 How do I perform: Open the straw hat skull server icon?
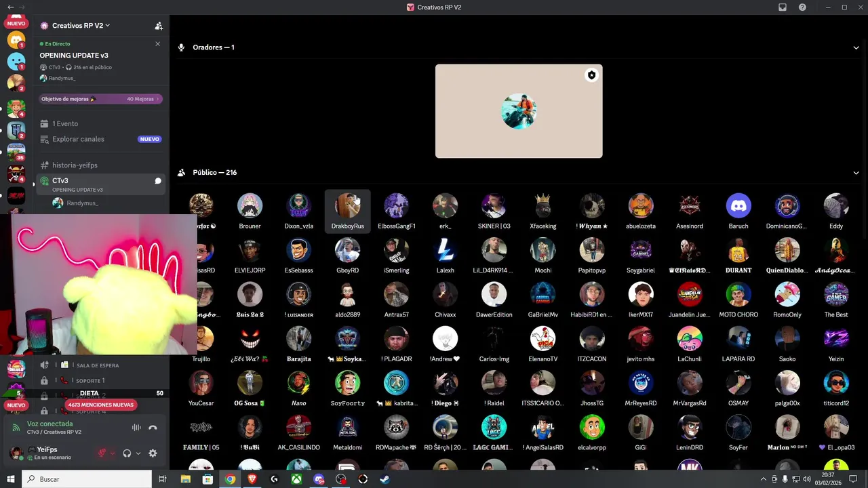[16, 175]
